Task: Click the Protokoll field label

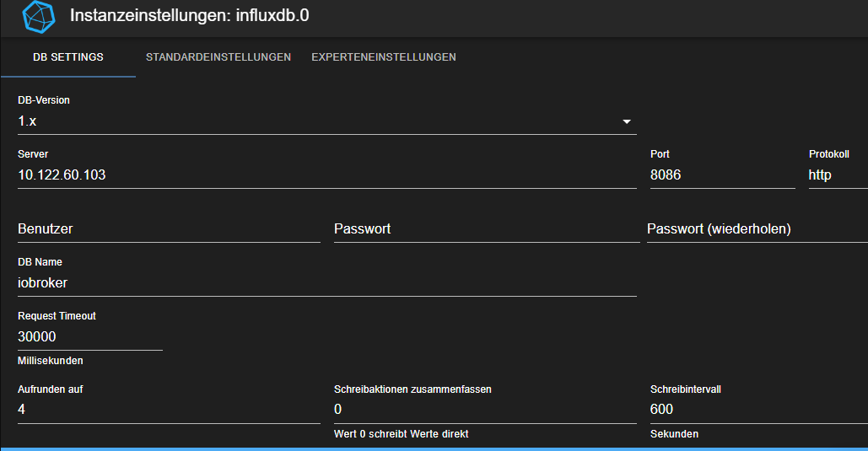Action: (828, 153)
